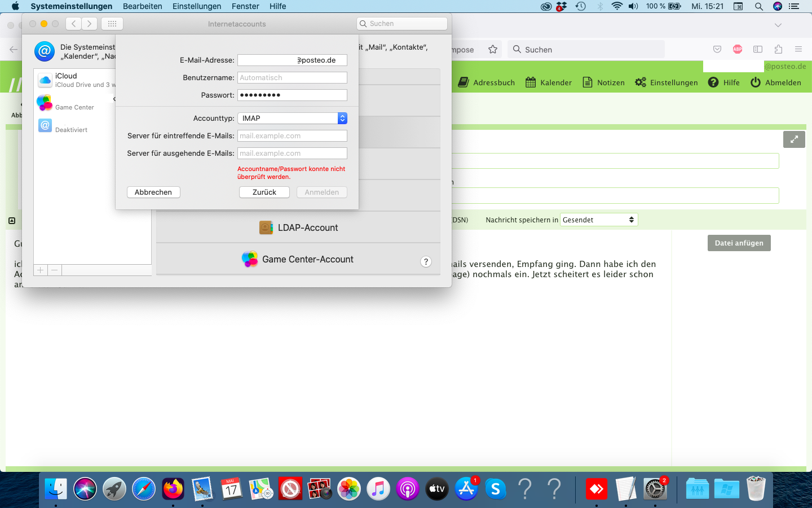This screenshot has height=508, width=812.
Task: Show all preferences with grid button
Action: point(112,24)
